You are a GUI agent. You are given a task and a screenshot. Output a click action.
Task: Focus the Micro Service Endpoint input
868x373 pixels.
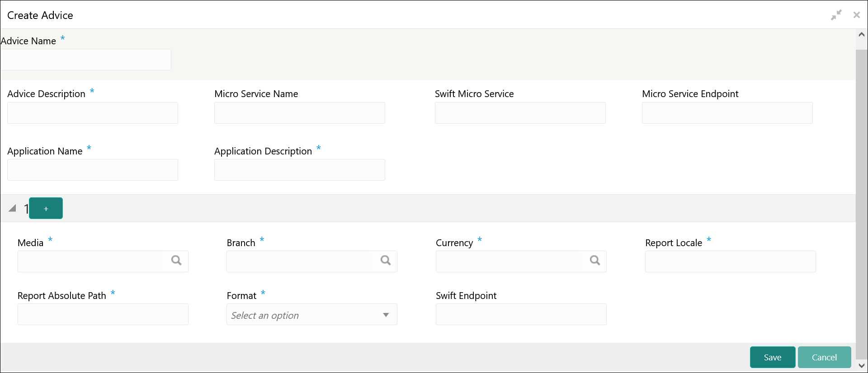coord(727,113)
